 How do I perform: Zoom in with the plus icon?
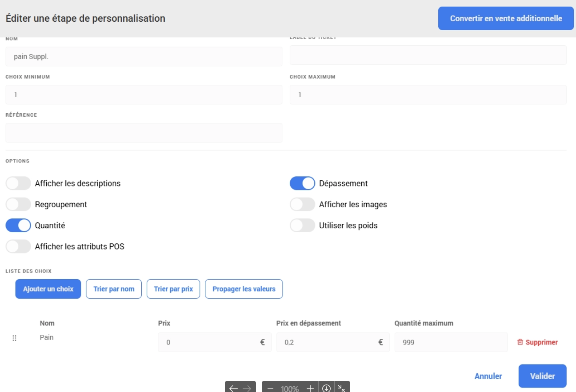[310, 388]
